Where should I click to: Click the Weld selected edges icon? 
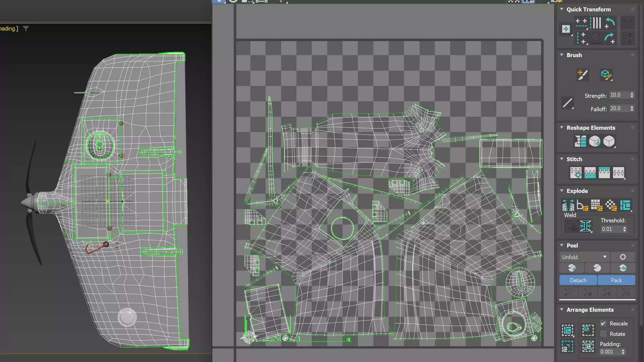(585, 226)
